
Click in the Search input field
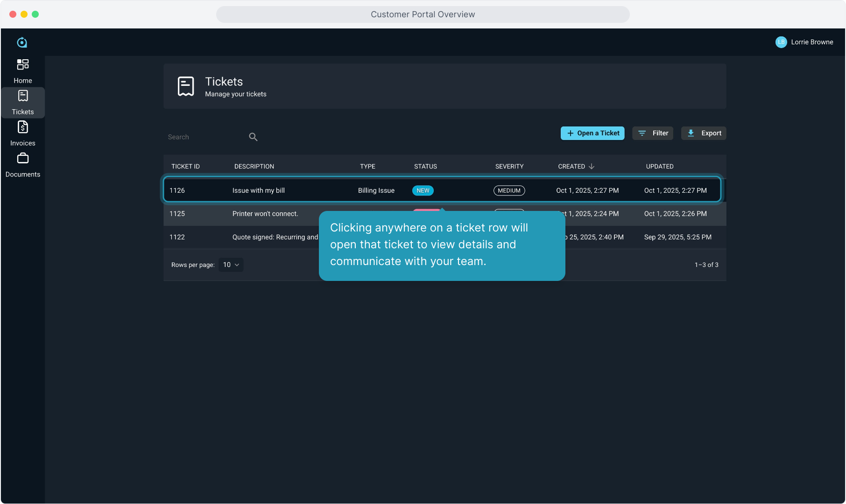click(x=205, y=137)
